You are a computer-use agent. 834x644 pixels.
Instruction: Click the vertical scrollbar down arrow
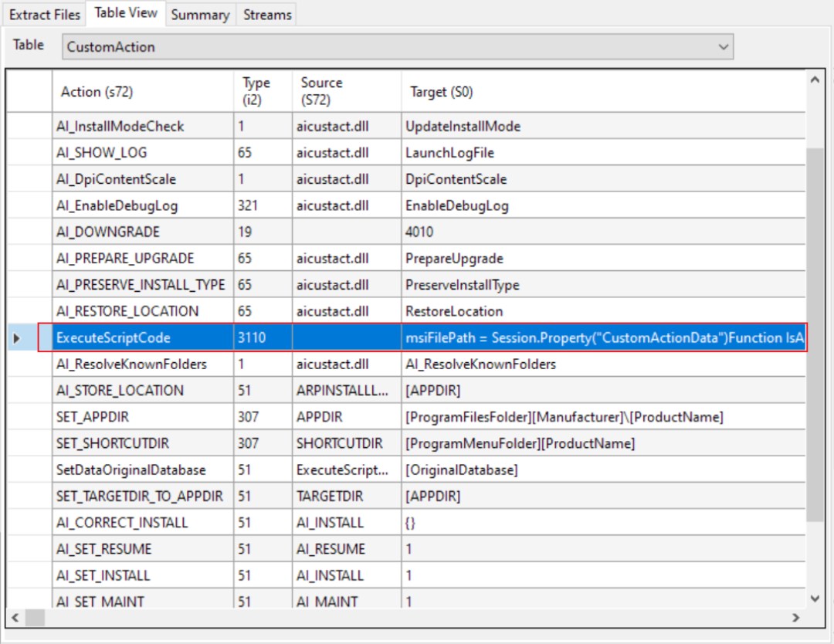[815, 598]
